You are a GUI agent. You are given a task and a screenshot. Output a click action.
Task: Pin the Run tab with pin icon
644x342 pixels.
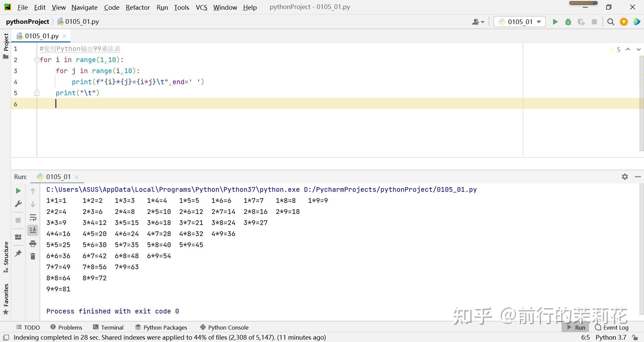[18, 253]
